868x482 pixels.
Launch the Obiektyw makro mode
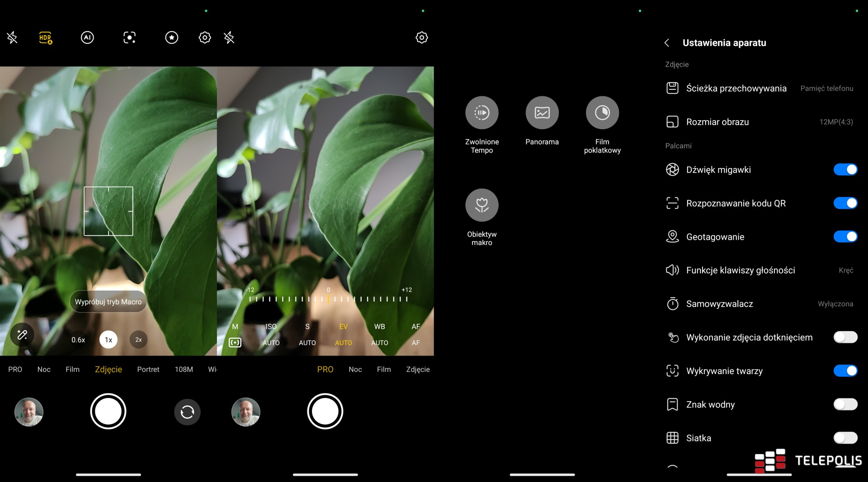(481, 206)
